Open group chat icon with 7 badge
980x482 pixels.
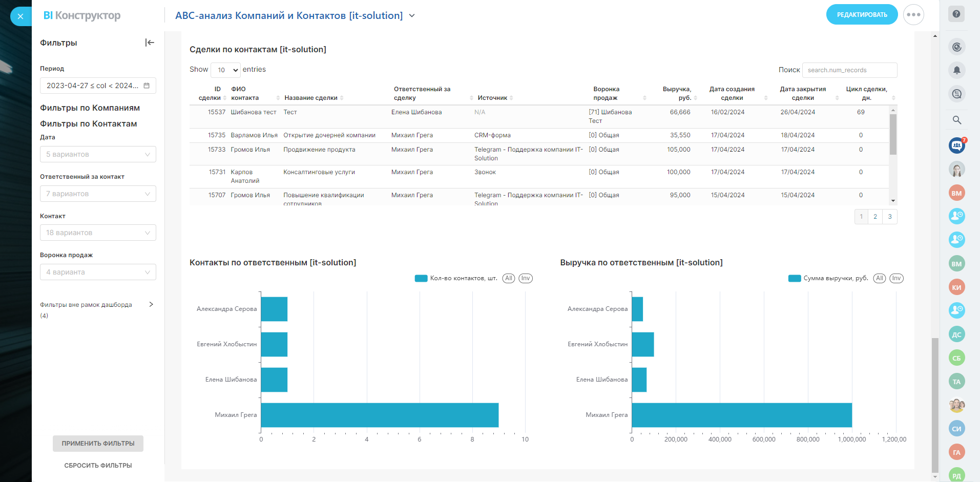coord(956,145)
